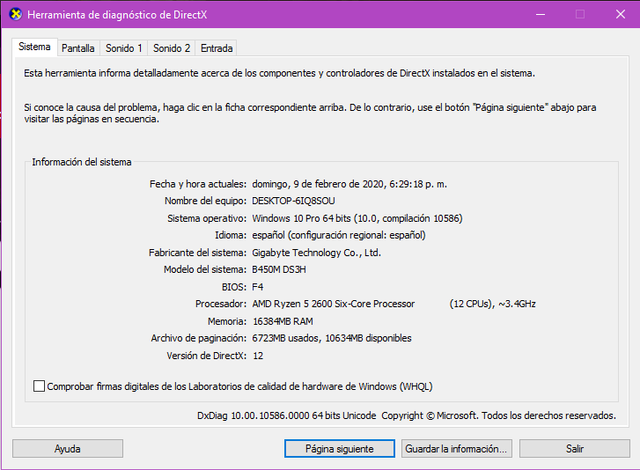Image resolution: width=640 pixels, height=470 pixels.
Task: Click the DirectX version value 12
Action: 258,355
